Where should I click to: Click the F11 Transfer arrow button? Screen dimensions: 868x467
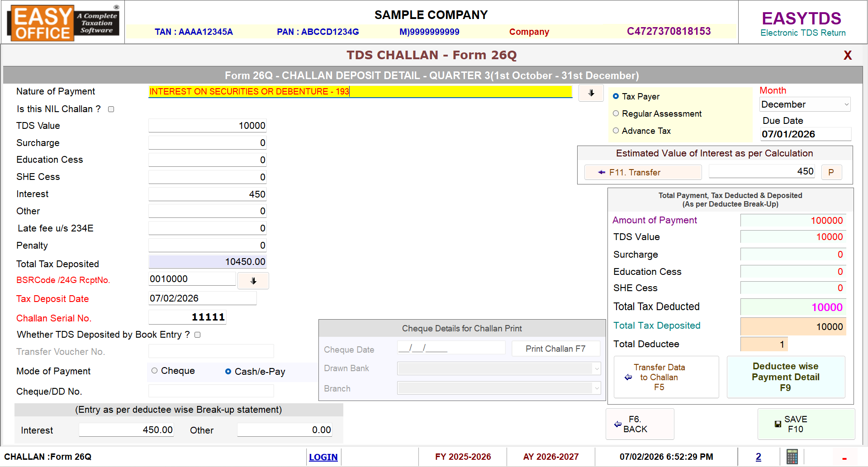tap(643, 172)
